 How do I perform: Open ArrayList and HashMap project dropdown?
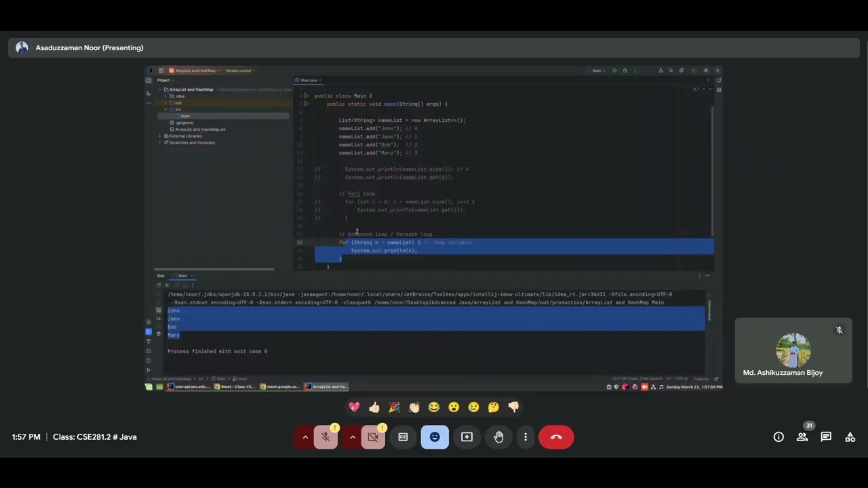click(x=195, y=70)
